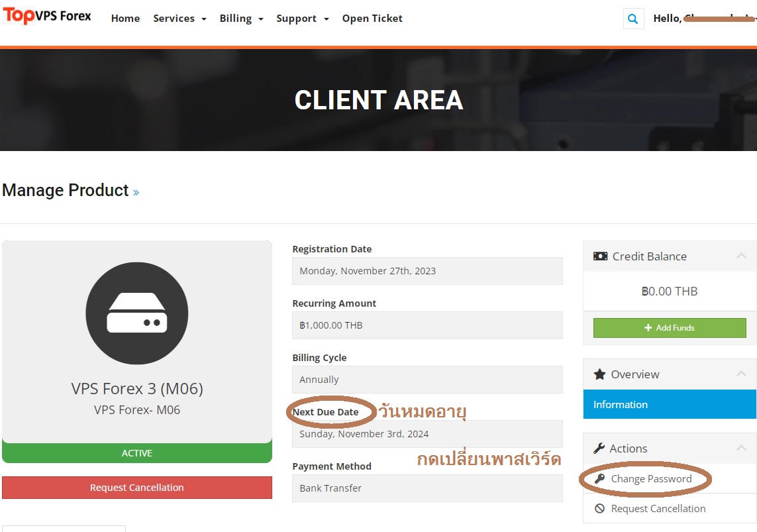Open the Open Ticket menu item

click(372, 19)
